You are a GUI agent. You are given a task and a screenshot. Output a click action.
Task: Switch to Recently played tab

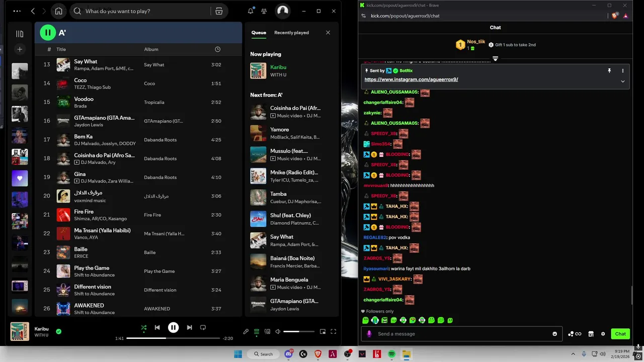(x=291, y=33)
